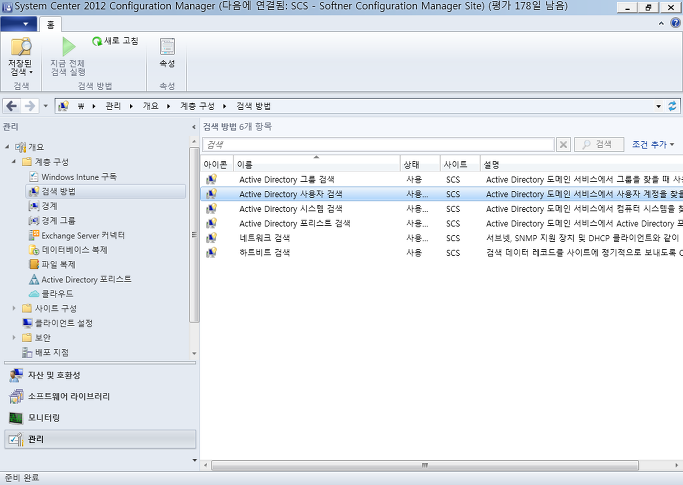Click the navigation back arrow
This screenshot has width=683, height=485.
(12, 106)
